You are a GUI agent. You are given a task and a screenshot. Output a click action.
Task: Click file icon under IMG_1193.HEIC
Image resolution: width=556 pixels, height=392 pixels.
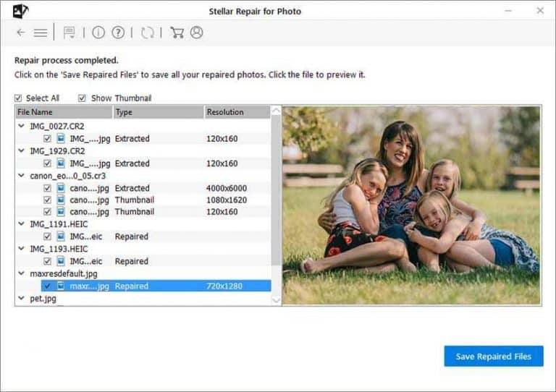point(61,261)
